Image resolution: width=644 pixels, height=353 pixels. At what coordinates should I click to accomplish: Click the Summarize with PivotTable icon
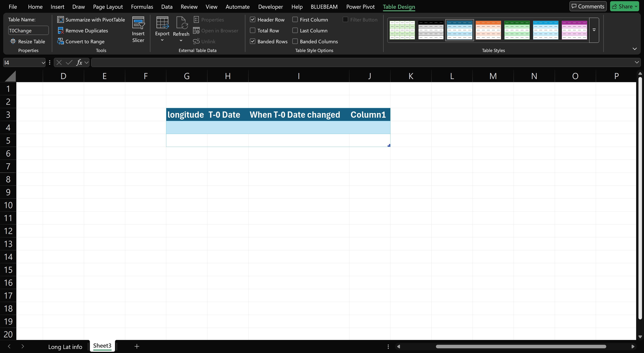tap(61, 19)
